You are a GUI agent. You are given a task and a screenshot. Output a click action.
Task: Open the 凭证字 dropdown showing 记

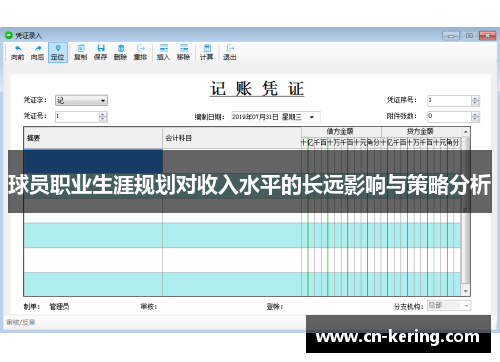(81, 100)
